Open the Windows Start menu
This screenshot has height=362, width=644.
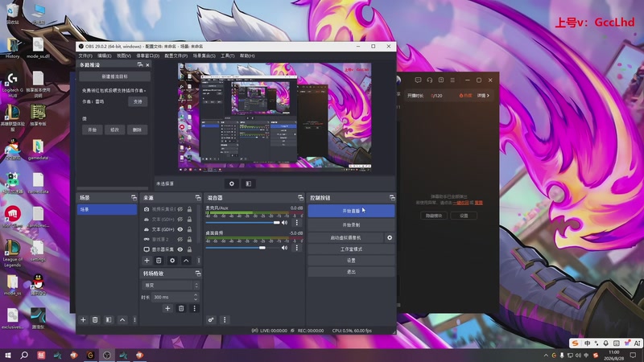click(x=8, y=355)
